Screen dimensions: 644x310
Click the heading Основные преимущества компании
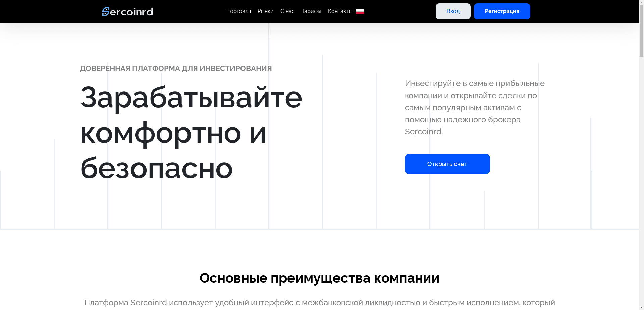[x=319, y=278]
